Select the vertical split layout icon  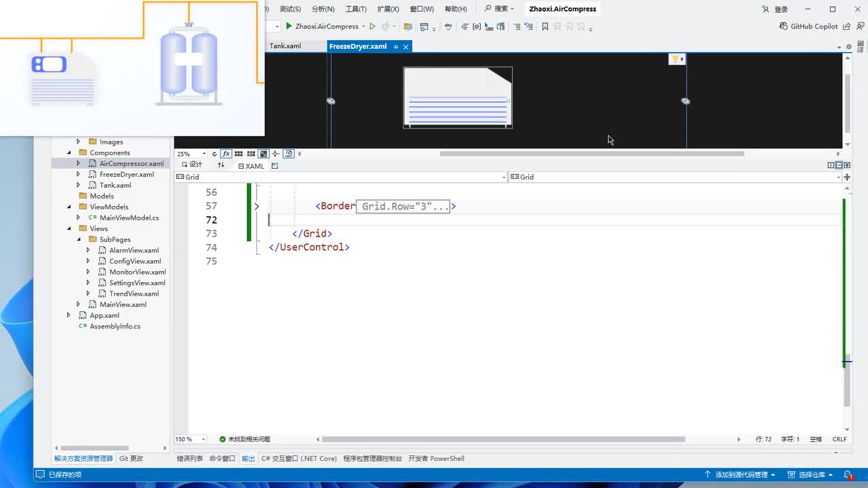coord(831,165)
